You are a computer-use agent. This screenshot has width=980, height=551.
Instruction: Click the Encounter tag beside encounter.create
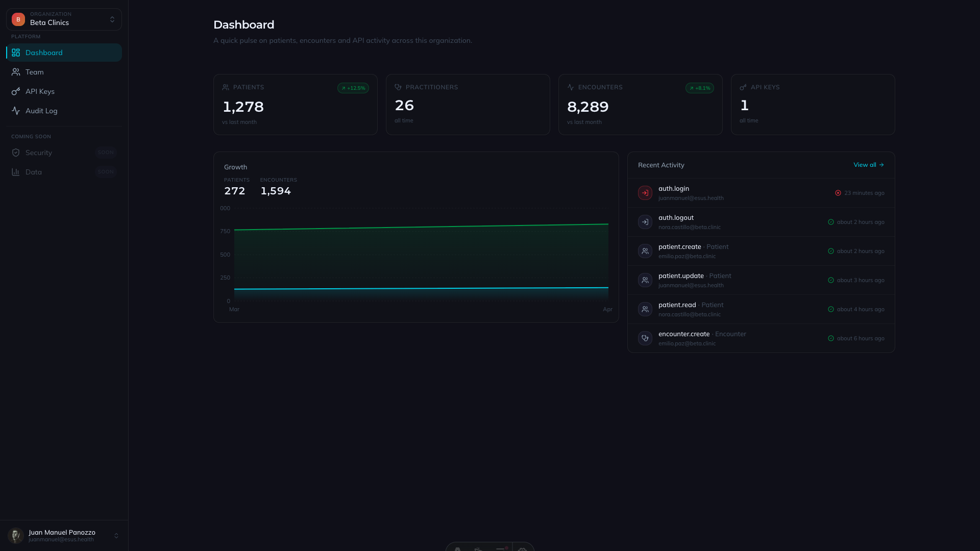730,334
